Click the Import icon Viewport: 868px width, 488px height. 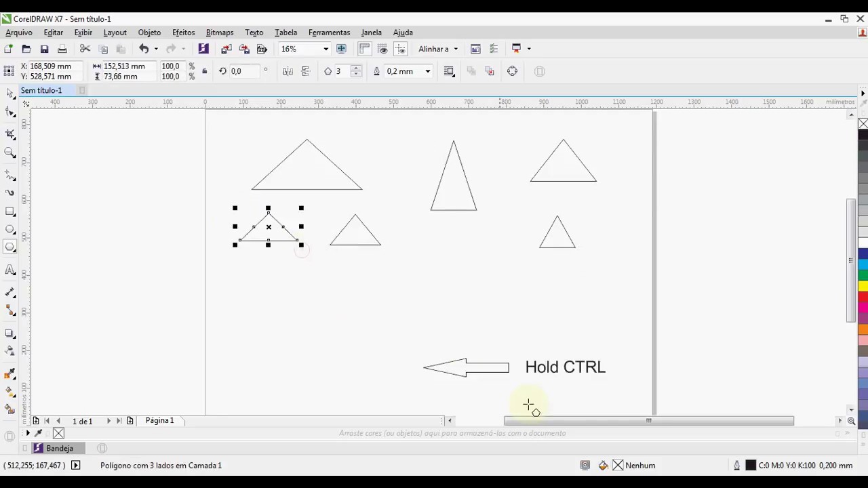tap(226, 49)
